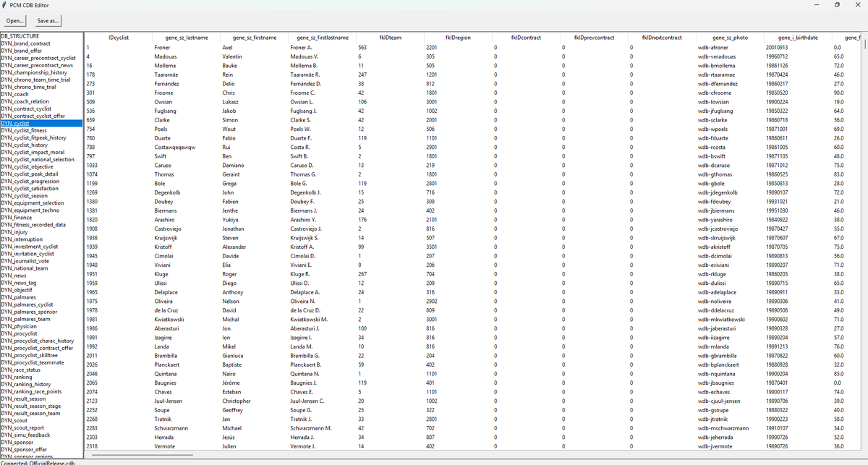Click gene_sz_firstname column header
The image size is (868, 465).
click(255, 37)
